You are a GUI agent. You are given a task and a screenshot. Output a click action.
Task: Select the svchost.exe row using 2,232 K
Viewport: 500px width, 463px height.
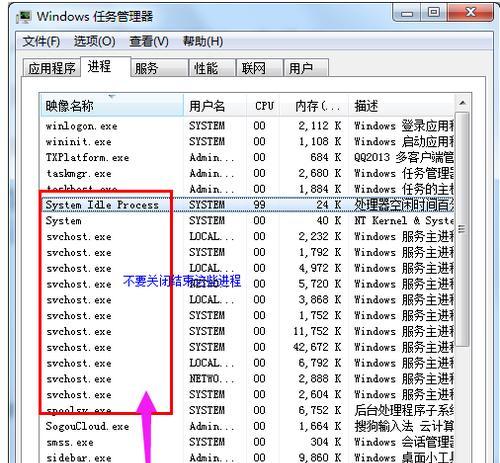pyautogui.click(x=247, y=237)
